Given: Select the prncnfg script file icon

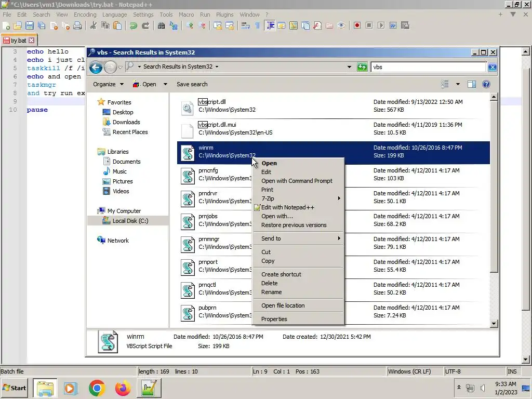Looking at the screenshot, I should 188,177.
